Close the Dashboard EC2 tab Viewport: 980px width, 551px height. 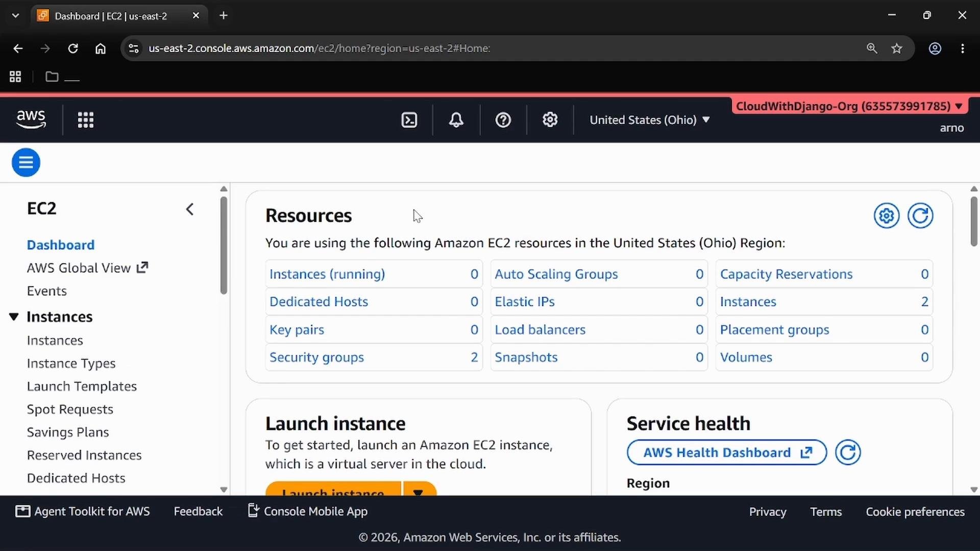195,16
